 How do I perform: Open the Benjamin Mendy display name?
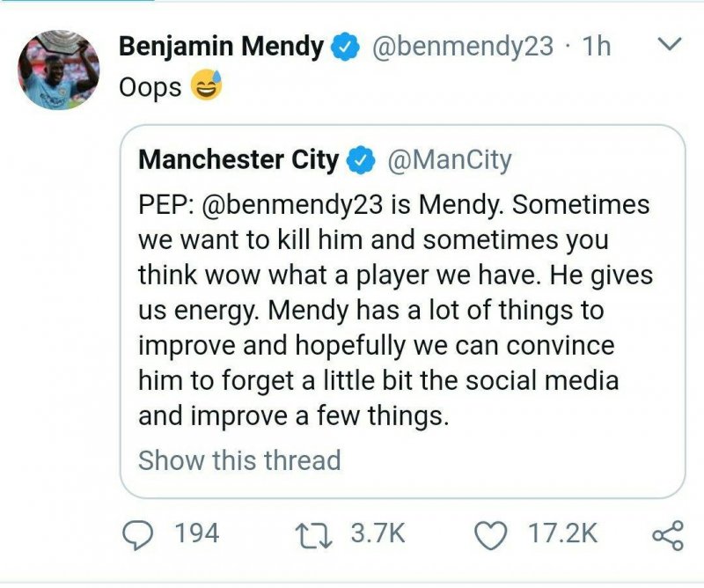[x=220, y=47]
